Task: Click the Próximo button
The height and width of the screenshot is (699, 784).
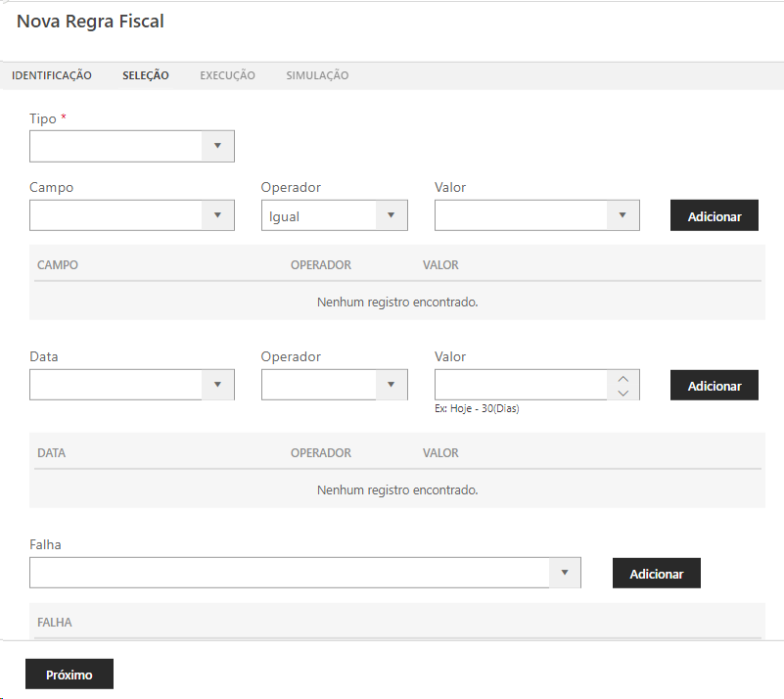Action: point(69,675)
